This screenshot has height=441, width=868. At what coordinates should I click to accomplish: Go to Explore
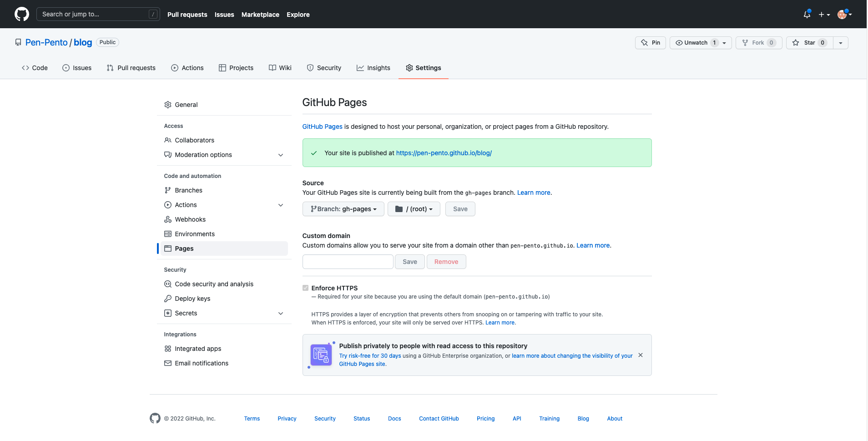pos(298,15)
